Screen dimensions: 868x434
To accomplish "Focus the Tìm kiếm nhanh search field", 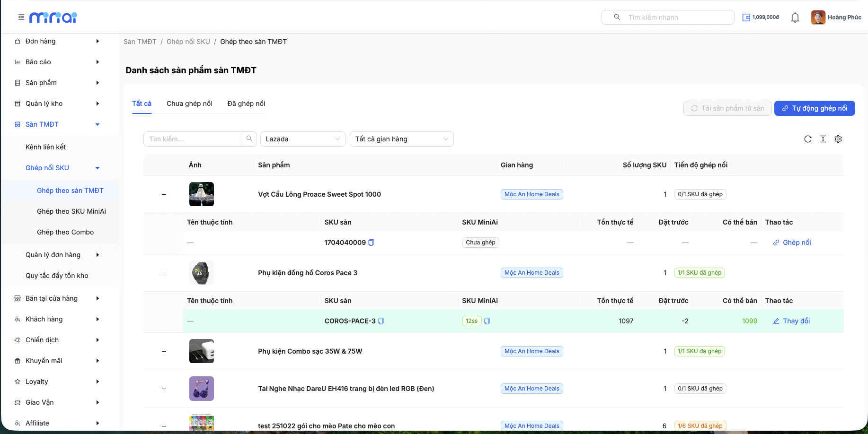I will pyautogui.click(x=668, y=17).
